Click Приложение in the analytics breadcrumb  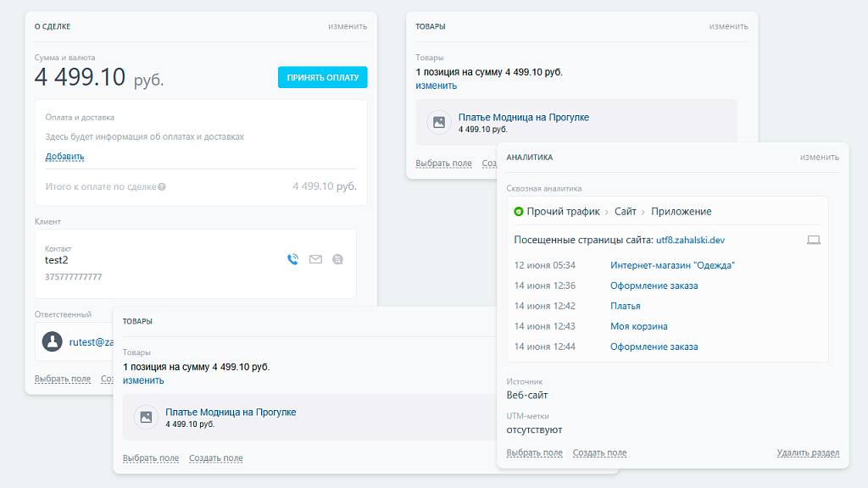682,211
